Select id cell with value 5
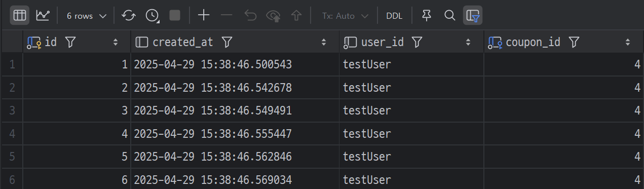This screenshot has height=189, width=644. click(77, 157)
